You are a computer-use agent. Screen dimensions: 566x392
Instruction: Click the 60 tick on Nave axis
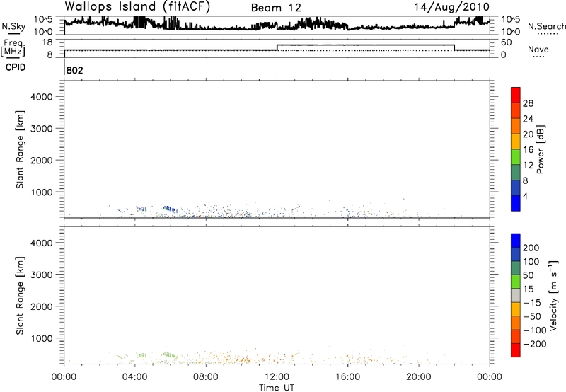pos(507,42)
